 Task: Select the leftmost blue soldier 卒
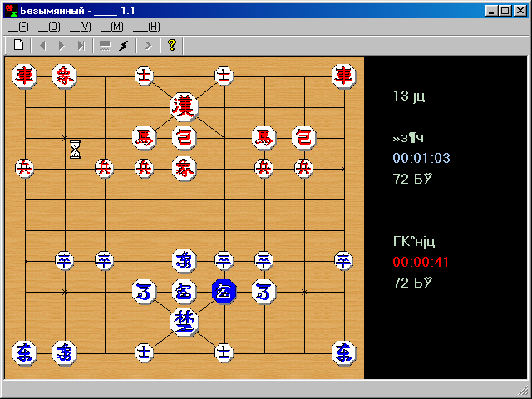click(65, 261)
